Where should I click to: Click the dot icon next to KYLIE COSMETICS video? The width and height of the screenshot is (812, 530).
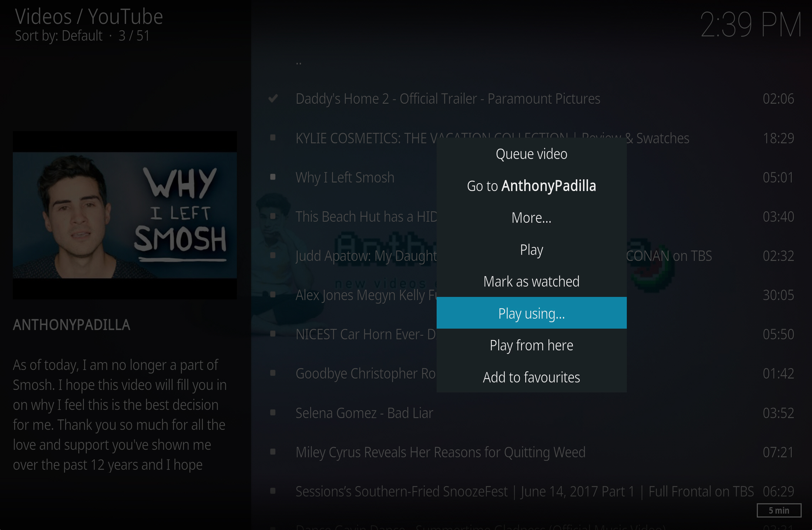click(274, 137)
